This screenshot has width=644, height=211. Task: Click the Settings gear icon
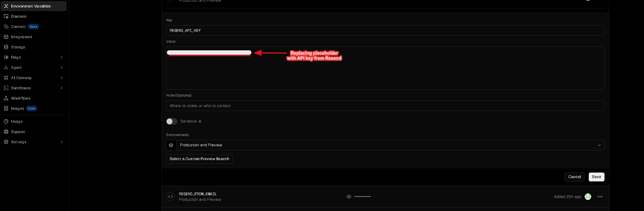pos(6,142)
